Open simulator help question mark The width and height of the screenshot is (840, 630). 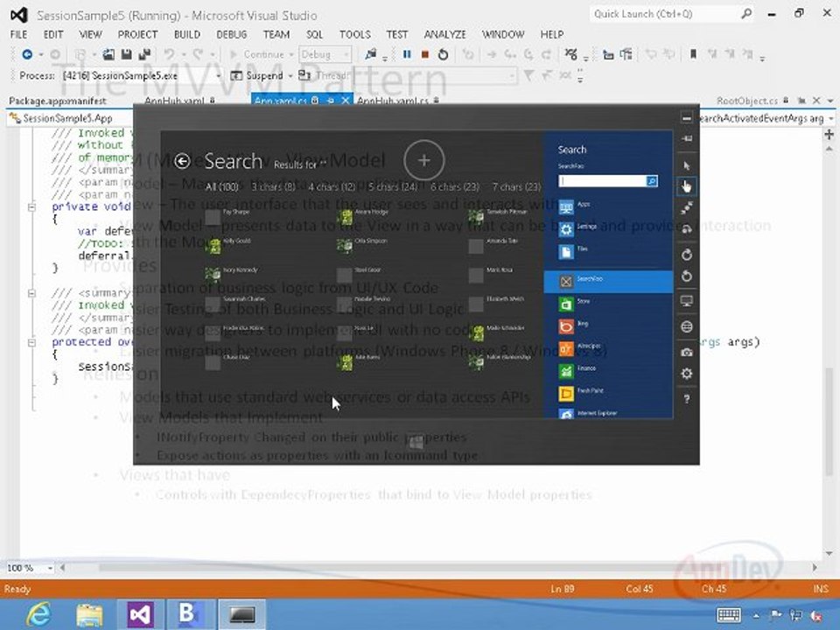click(687, 399)
